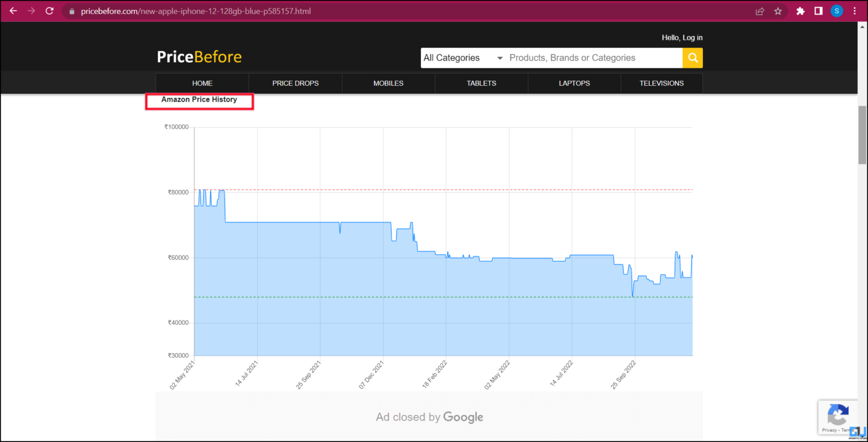The width and height of the screenshot is (868, 442).
Task: Click the yellow search magnifier icon
Action: coord(693,58)
